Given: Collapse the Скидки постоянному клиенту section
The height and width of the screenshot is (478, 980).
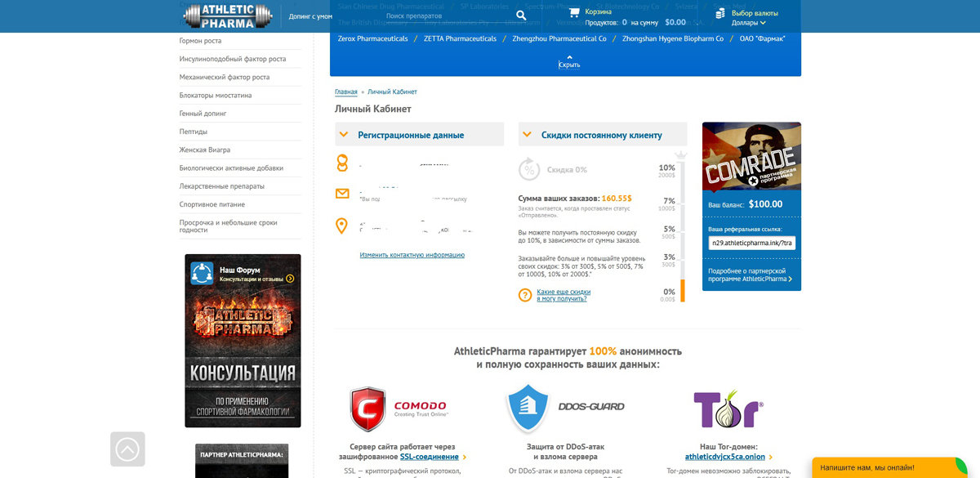Looking at the screenshot, I should [527, 135].
